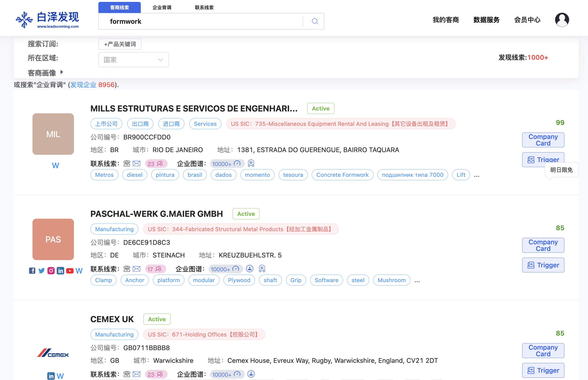Open the MILLS ESTRUTURAS company title

pyautogui.click(x=194, y=108)
